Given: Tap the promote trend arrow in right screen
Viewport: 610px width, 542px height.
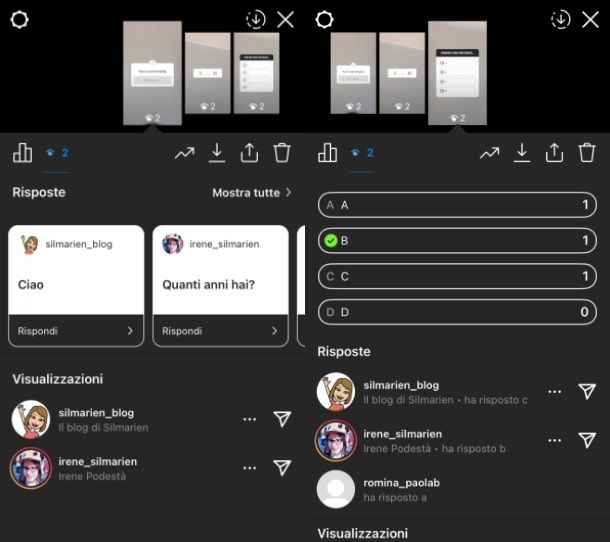Looking at the screenshot, I should point(489,153).
